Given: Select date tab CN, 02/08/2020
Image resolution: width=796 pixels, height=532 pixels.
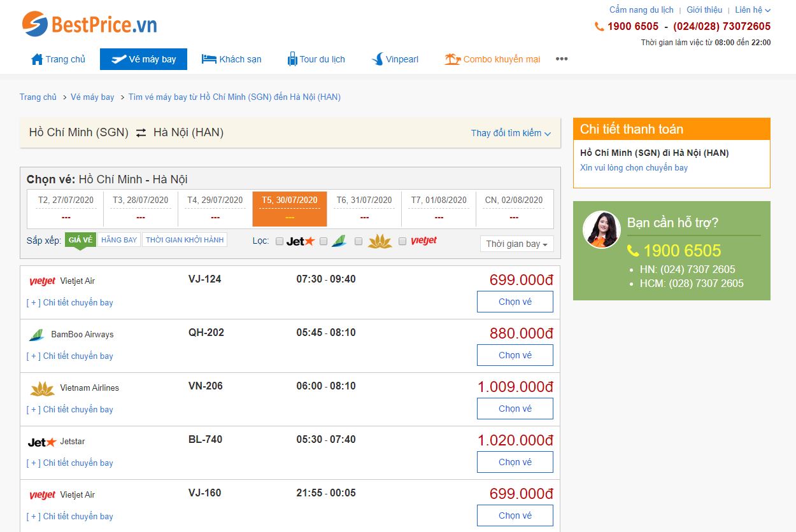Looking at the screenshot, I should click(x=514, y=208).
